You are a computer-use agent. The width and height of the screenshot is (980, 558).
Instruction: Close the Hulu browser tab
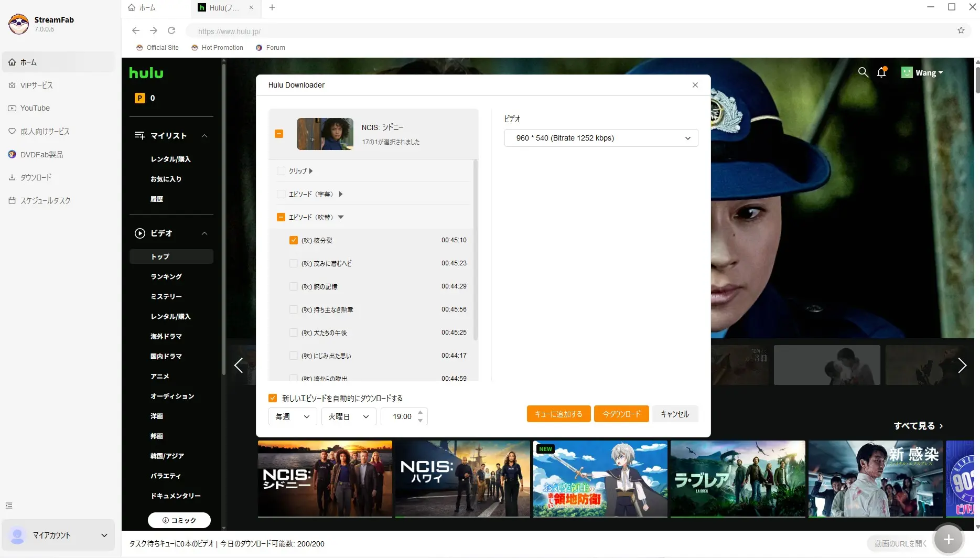coord(251,7)
